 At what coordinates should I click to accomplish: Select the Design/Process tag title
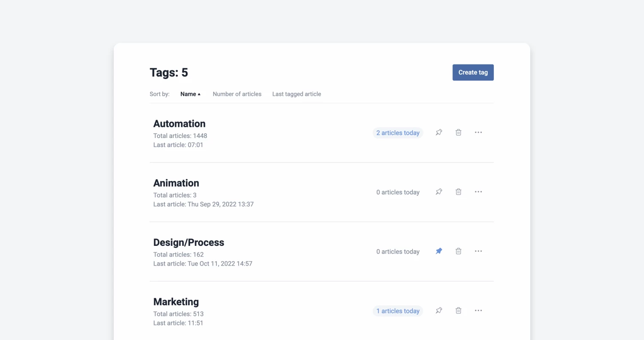pos(188,242)
